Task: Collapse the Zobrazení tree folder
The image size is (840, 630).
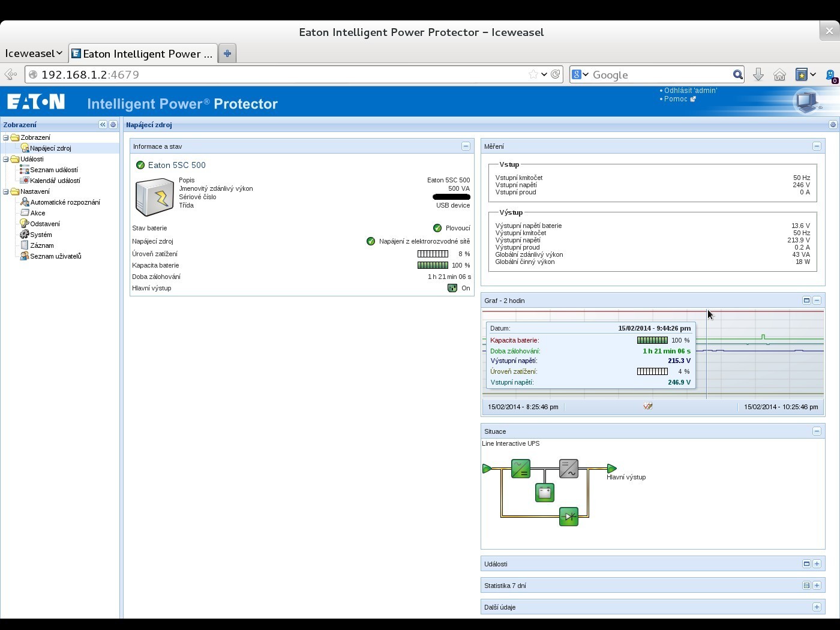Action: (6, 137)
